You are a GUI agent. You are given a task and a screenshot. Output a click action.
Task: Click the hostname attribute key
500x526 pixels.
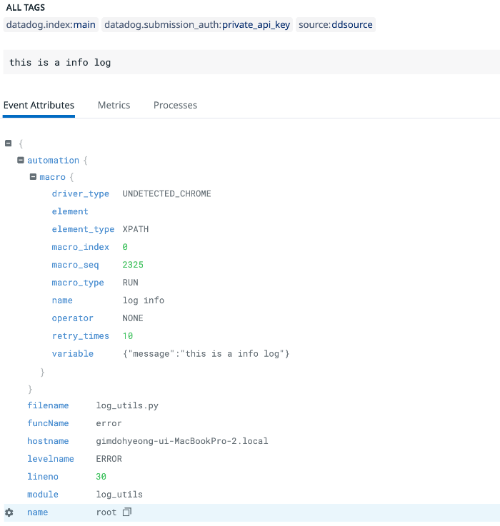48,441
